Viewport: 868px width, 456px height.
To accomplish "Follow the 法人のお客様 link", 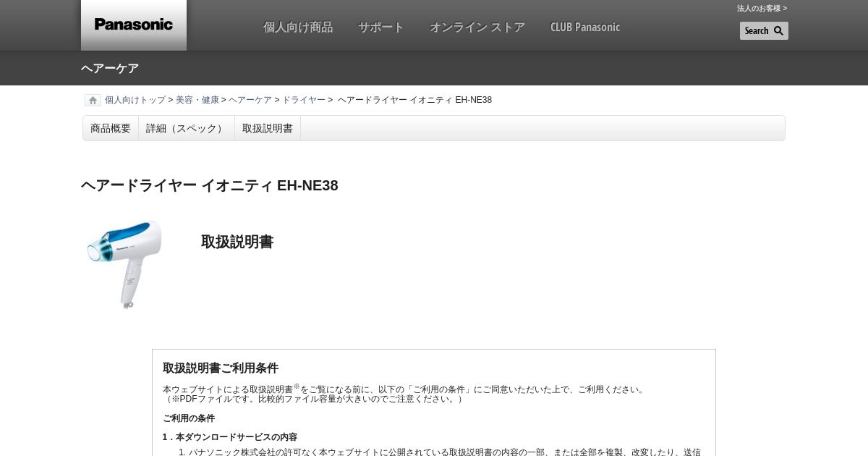I will pyautogui.click(x=762, y=8).
